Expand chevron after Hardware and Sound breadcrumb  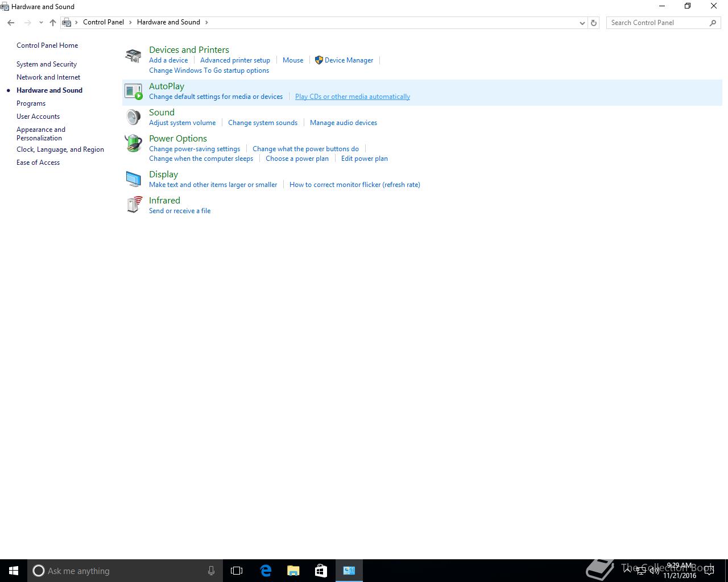point(206,22)
